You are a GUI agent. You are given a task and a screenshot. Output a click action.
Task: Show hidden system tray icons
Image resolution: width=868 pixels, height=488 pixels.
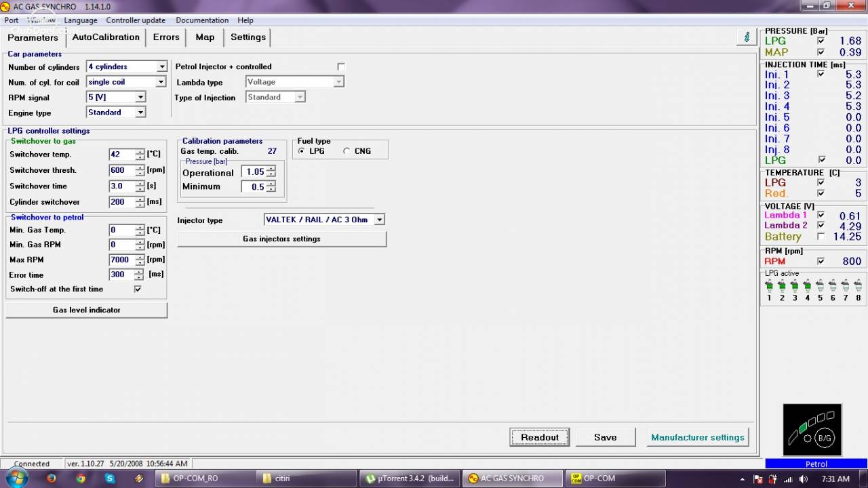tap(743, 479)
